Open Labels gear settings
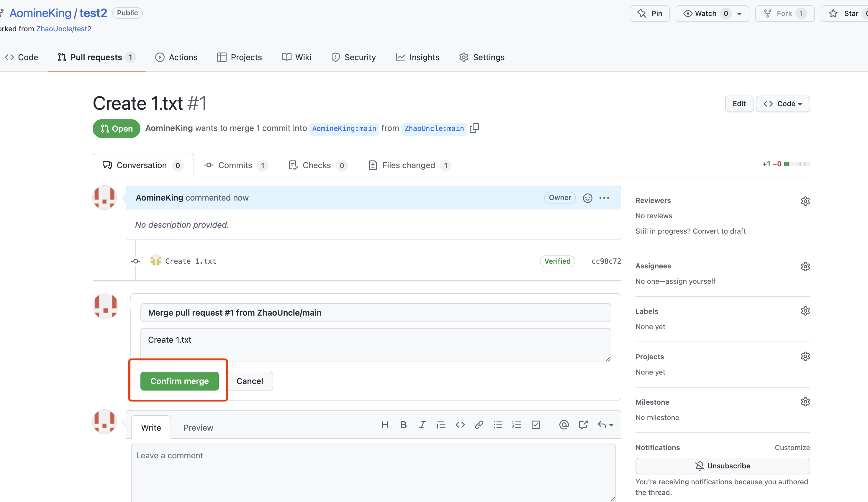Viewport: 868px width, 502px height. [x=805, y=311]
